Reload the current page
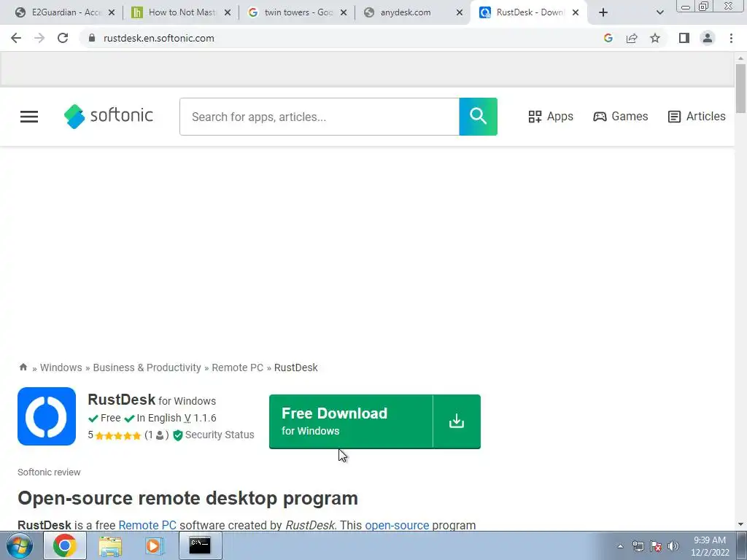The width and height of the screenshot is (747, 560). [63, 38]
